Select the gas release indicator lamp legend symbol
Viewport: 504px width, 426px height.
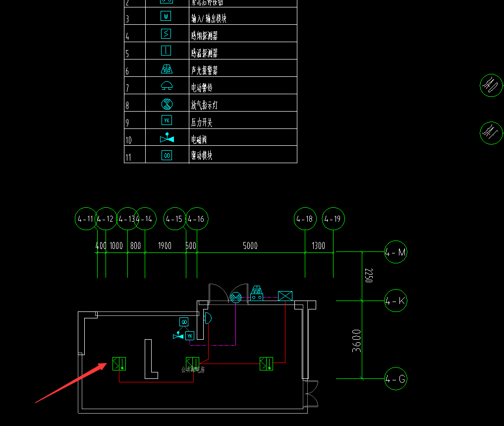click(x=167, y=104)
